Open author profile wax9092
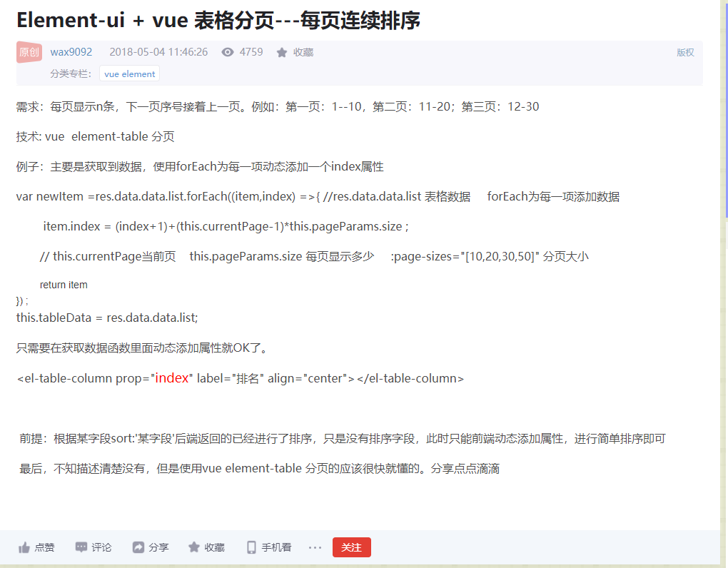This screenshot has height=568, width=728. [71, 52]
